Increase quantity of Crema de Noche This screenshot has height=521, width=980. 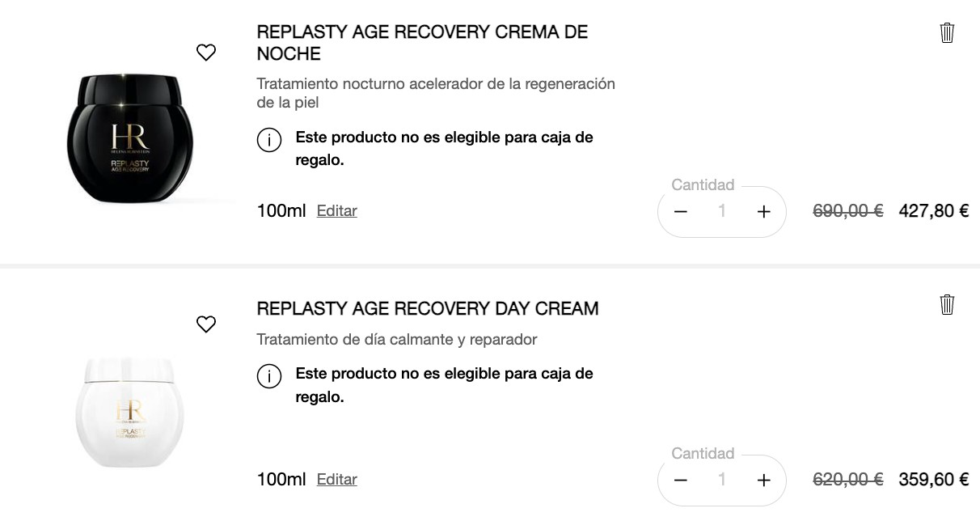click(763, 212)
